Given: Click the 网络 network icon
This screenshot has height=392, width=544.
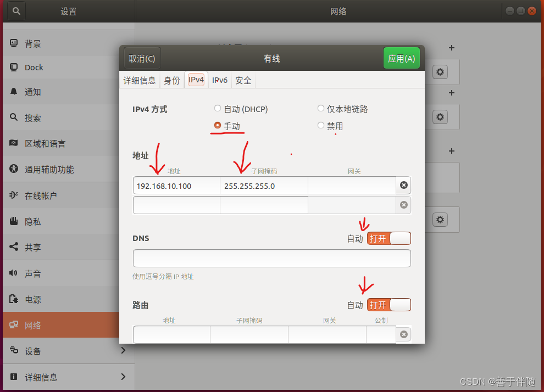Looking at the screenshot, I should pos(14,325).
